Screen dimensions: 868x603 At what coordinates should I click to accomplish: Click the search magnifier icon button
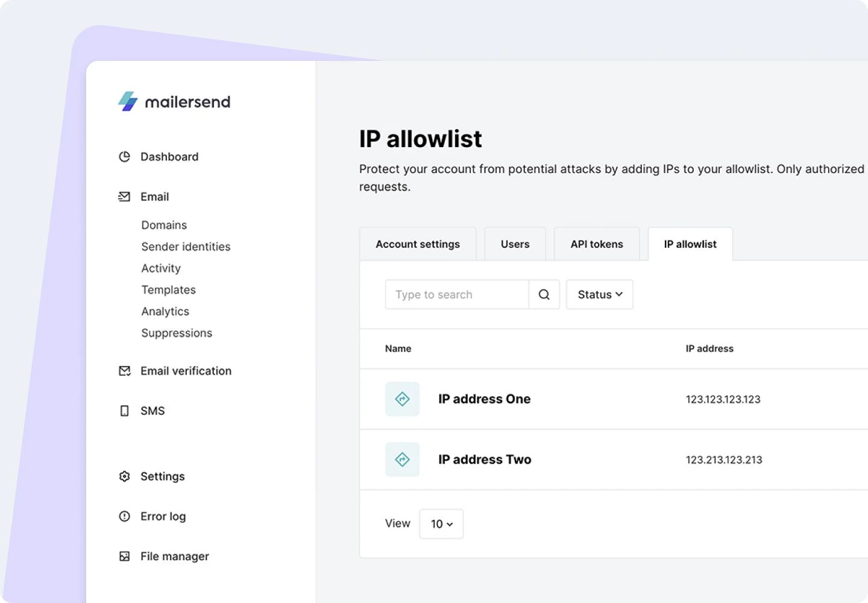pyautogui.click(x=544, y=294)
